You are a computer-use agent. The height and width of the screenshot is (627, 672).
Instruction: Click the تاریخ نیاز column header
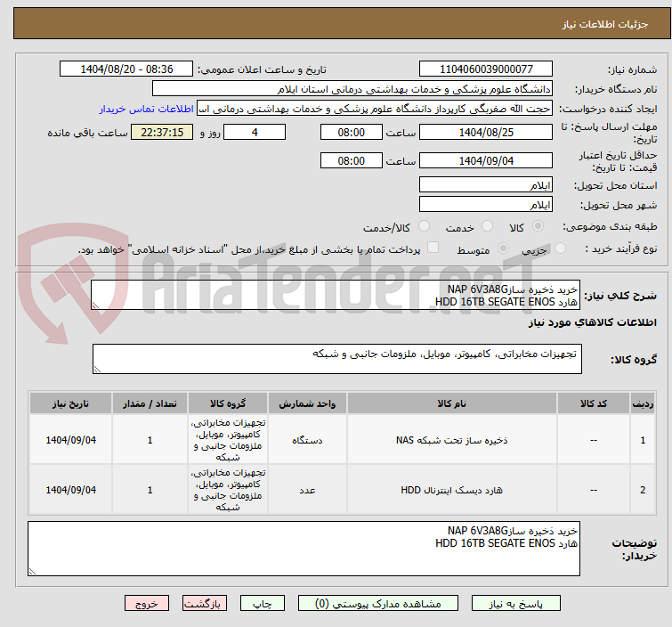[70, 403]
